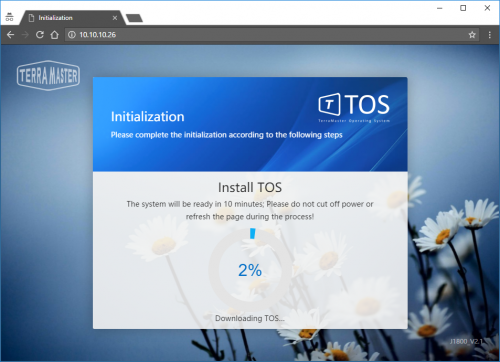Click the TOS logo in header
The width and height of the screenshot is (500, 362).
[354, 107]
